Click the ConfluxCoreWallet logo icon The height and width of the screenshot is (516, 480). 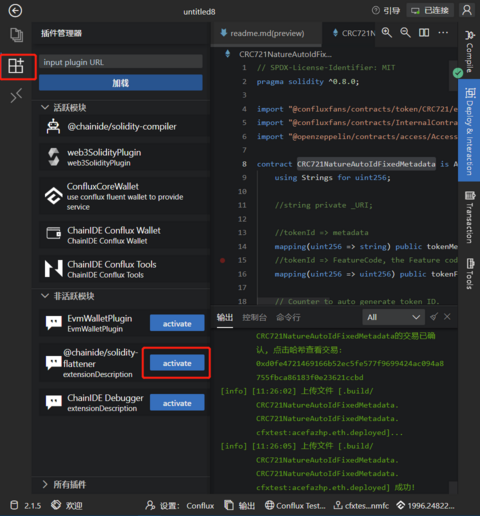54,196
